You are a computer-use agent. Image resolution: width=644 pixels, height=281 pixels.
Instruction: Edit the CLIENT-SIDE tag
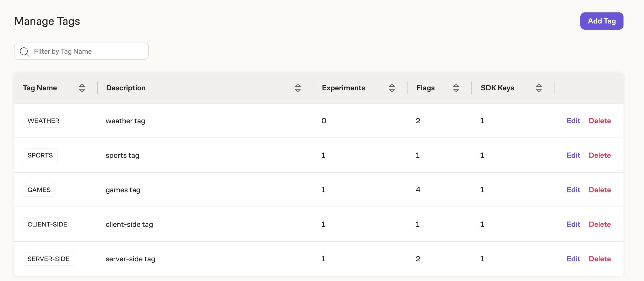(x=573, y=224)
